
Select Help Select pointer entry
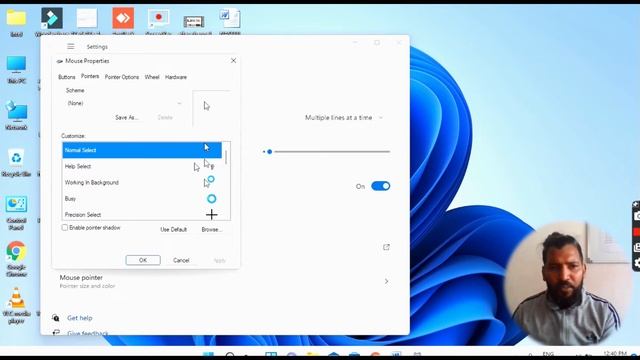pos(142,166)
